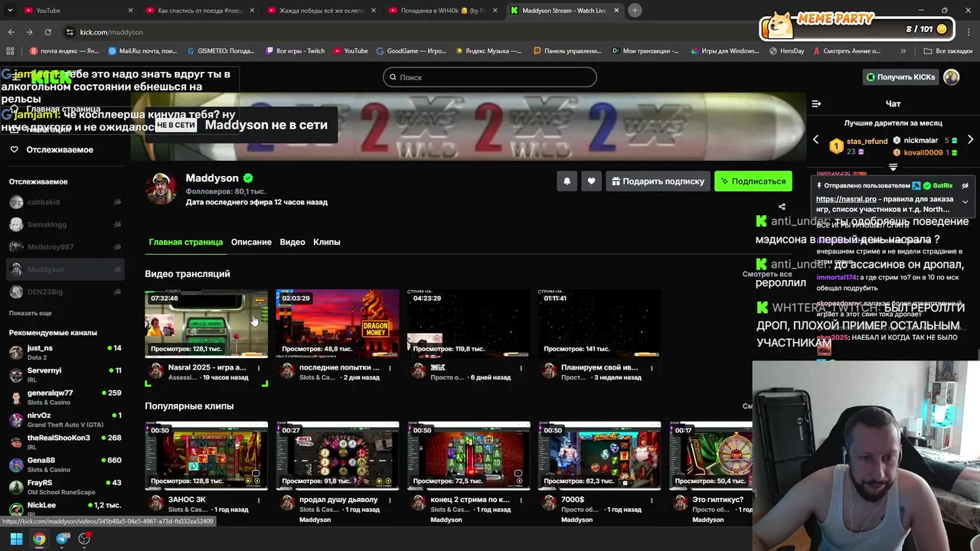Hide the pinned BotRix message with the crossed-eye icon

pyautogui.click(x=965, y=186)
